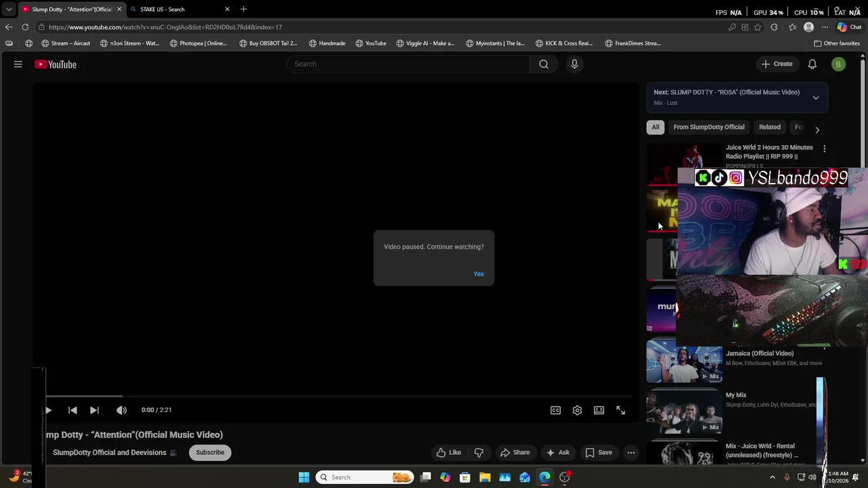The height and width of the screenshot is (488, 868).
Task: Click the Windows taskbar search box
Action: pos(365,477)
